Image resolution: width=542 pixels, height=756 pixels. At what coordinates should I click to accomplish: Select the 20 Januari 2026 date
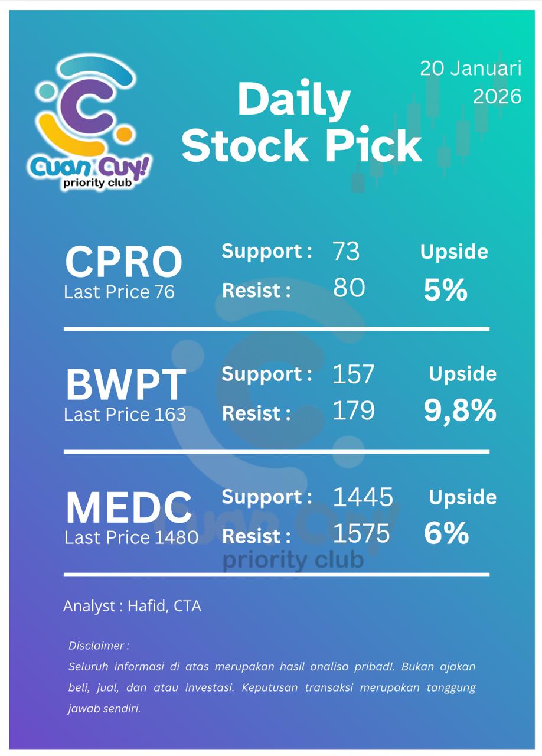[x=471, y=82]
